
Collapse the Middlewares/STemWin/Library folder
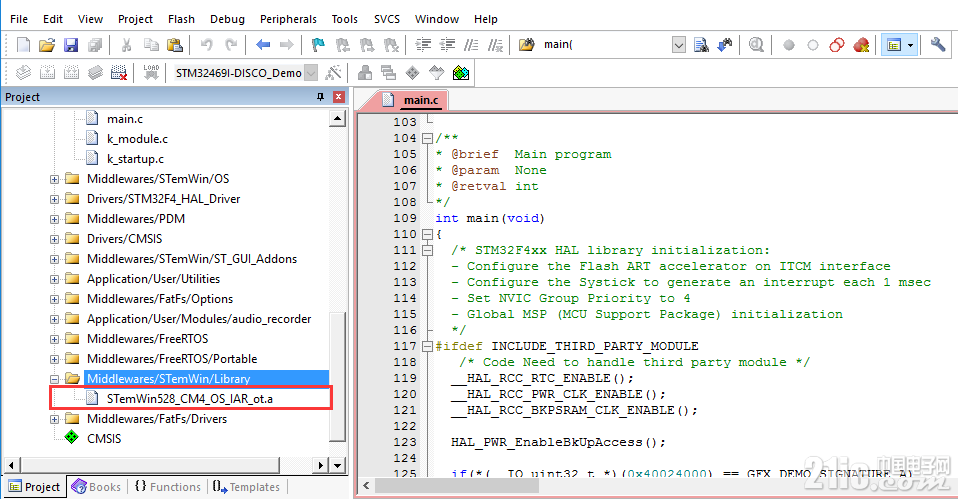[54, 379]
